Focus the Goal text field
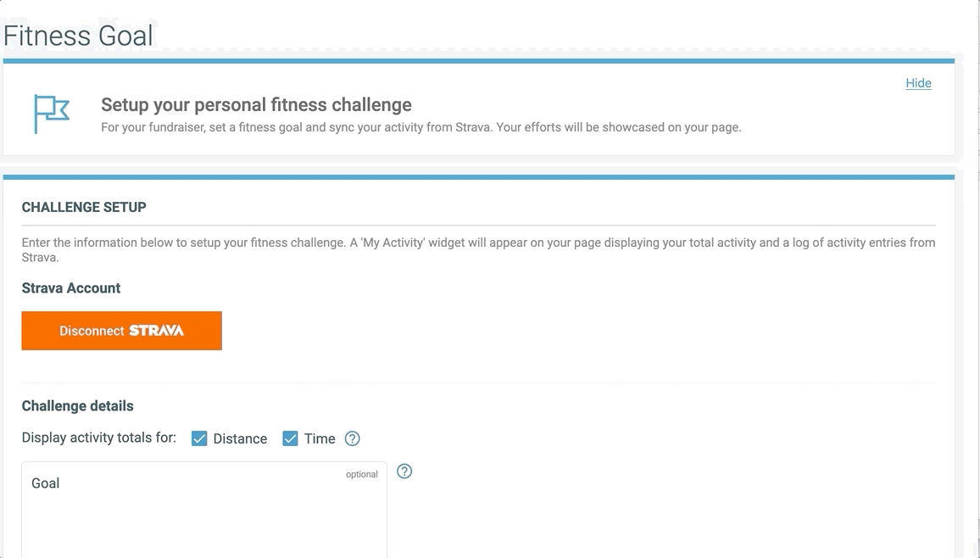980x558 pixels. [x=204, y=510]
